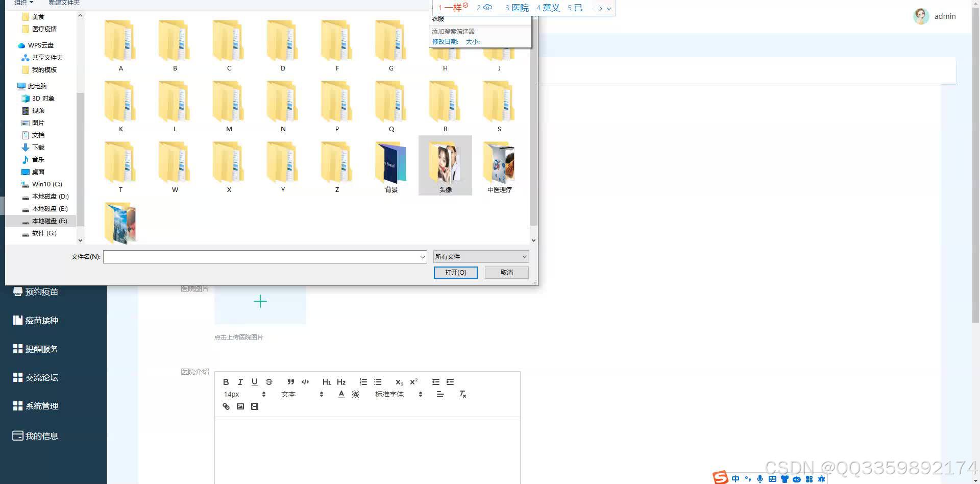Open the 标准字体 font family dropdown
Viewport: 980px width, 484px height.
(399, 394)
